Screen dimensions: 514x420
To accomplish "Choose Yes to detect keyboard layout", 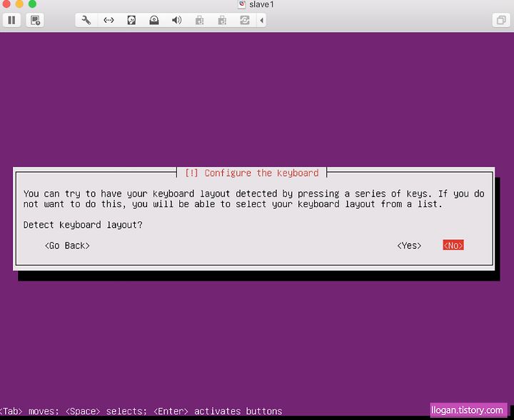I will pos(409,246).
